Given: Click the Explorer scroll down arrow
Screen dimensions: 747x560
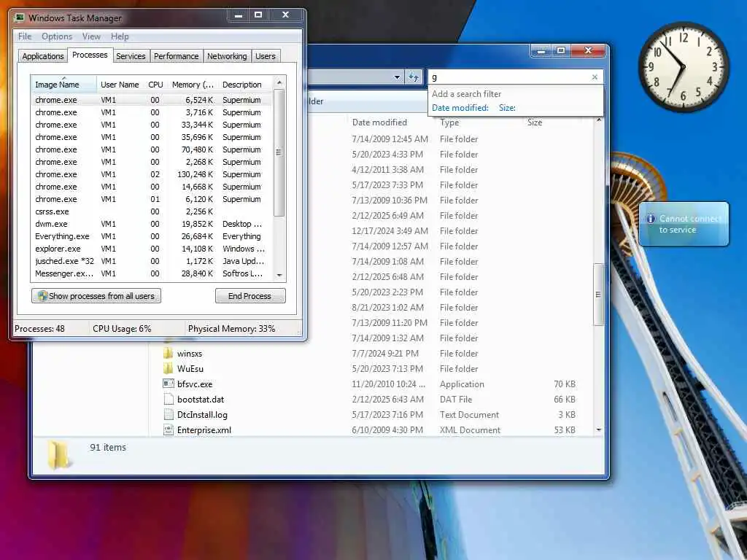Looking at the screenshot, I should click(598, 429).
